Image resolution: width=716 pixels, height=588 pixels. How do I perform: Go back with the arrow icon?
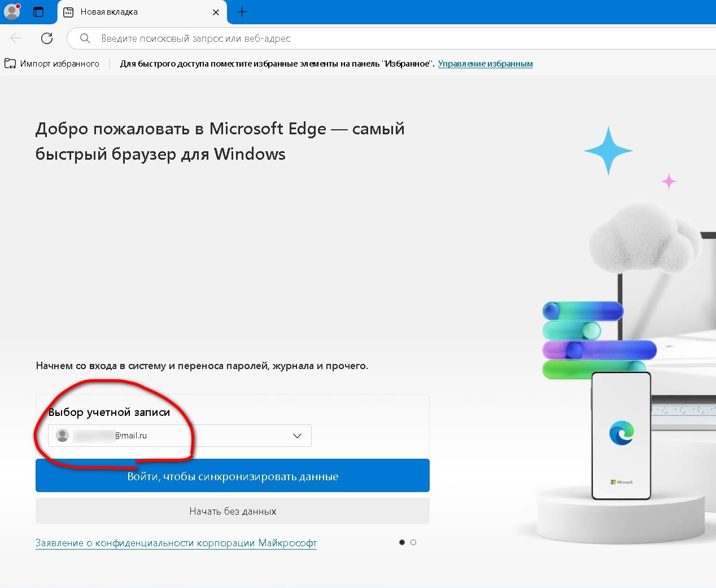[x=16, y=38]
